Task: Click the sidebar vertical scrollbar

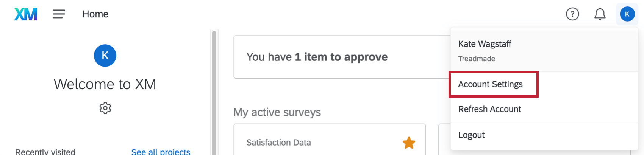Action: pyautogui.click(x=214, y=91)
